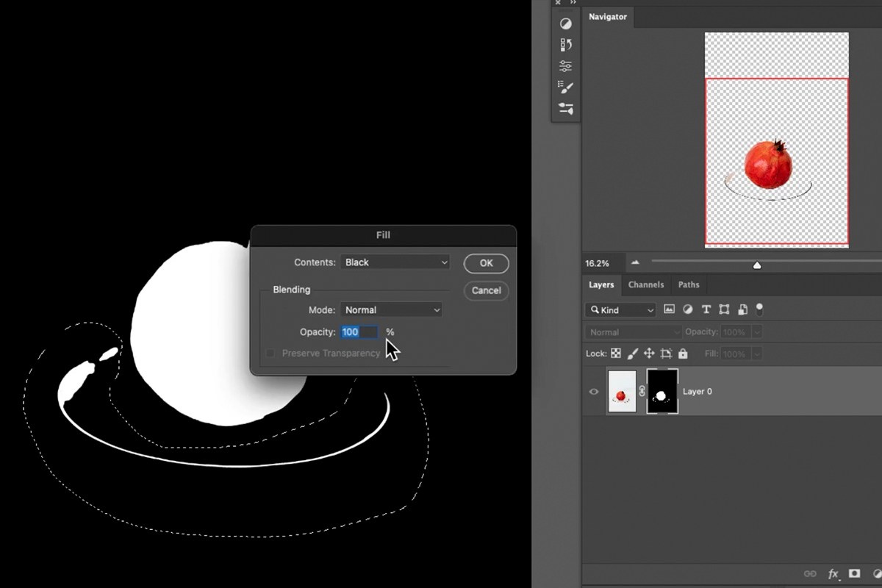Lock transparent pixels icon in Layers panel
The width and height of the screenshot is (882, 588).
616,354
